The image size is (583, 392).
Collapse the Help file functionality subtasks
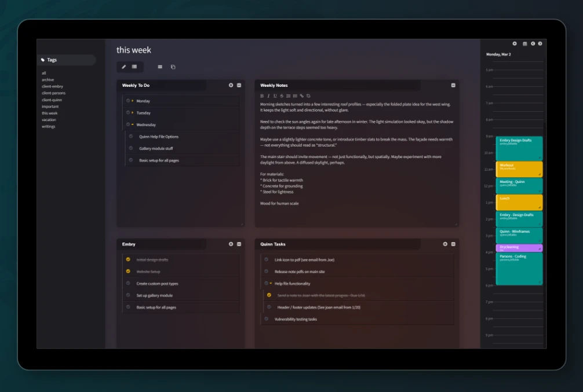[271, 284]
